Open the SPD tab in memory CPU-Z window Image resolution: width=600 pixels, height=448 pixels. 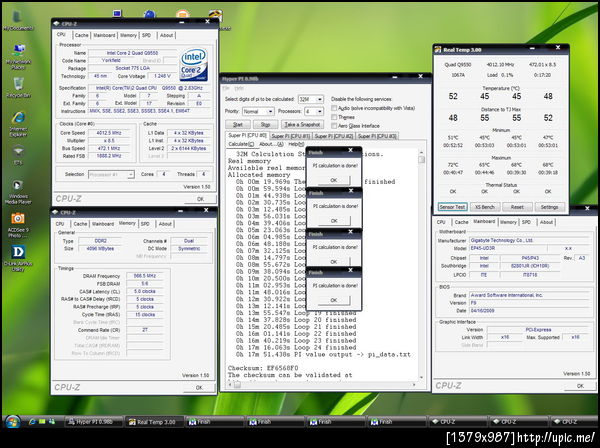pyautogui.click(x=145, y=224)
